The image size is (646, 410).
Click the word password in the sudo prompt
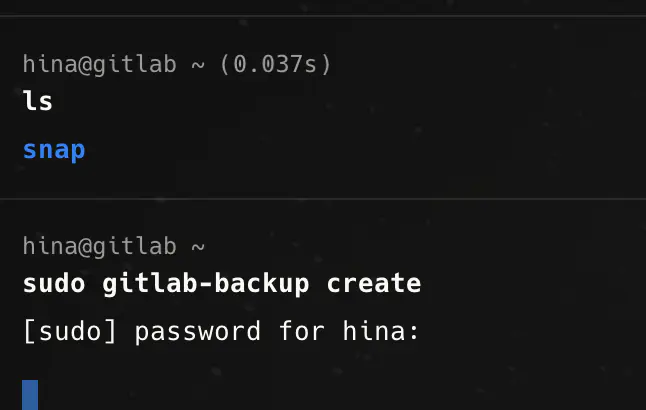point(197,332)
